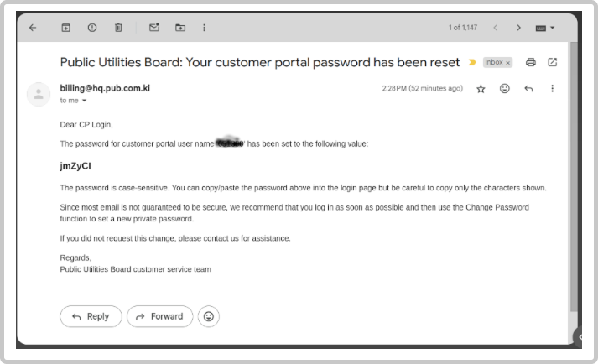
Task: Click the Forward button
Action: (x=159, y=316)
